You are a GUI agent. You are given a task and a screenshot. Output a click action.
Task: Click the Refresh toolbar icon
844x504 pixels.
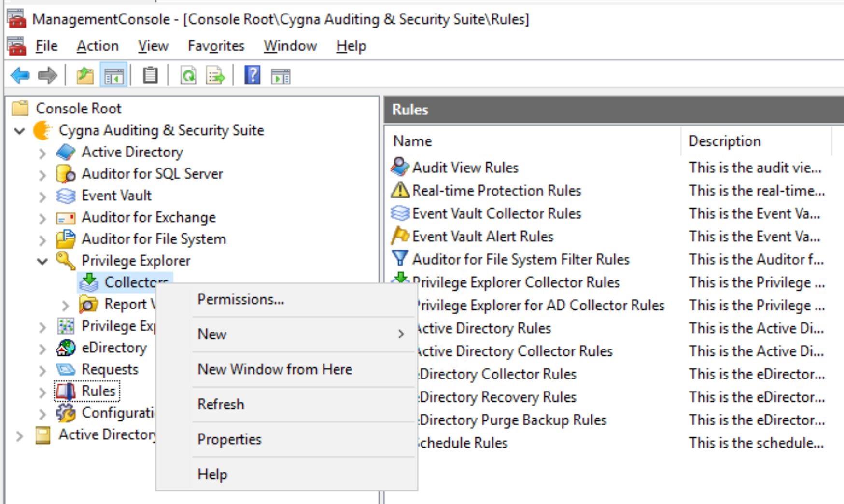(188, 76)
